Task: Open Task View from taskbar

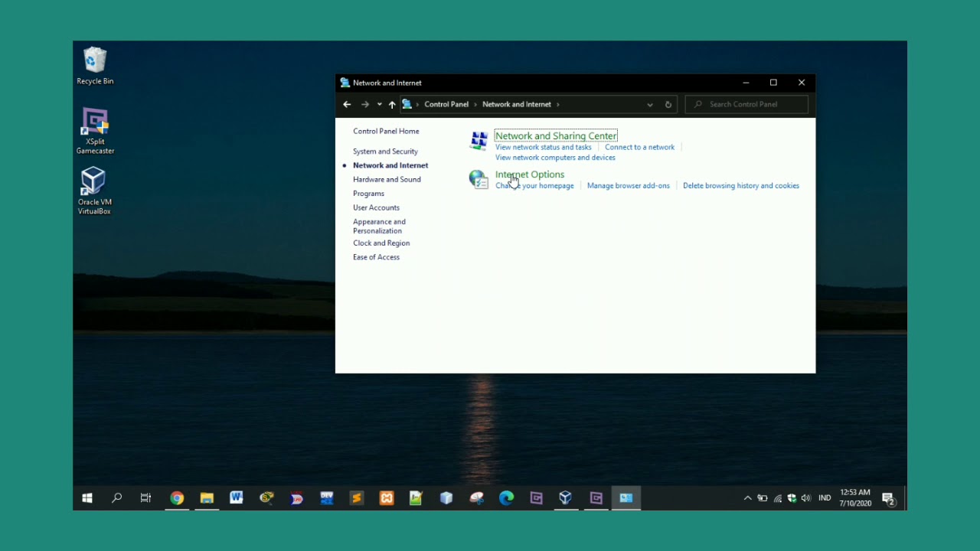Action: 145,498
